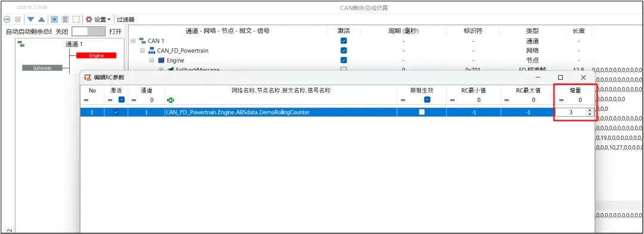Click the RC最大值 cell showing -1
The image size is (644, 234).
pyautogui.click(x=528, y=112)
